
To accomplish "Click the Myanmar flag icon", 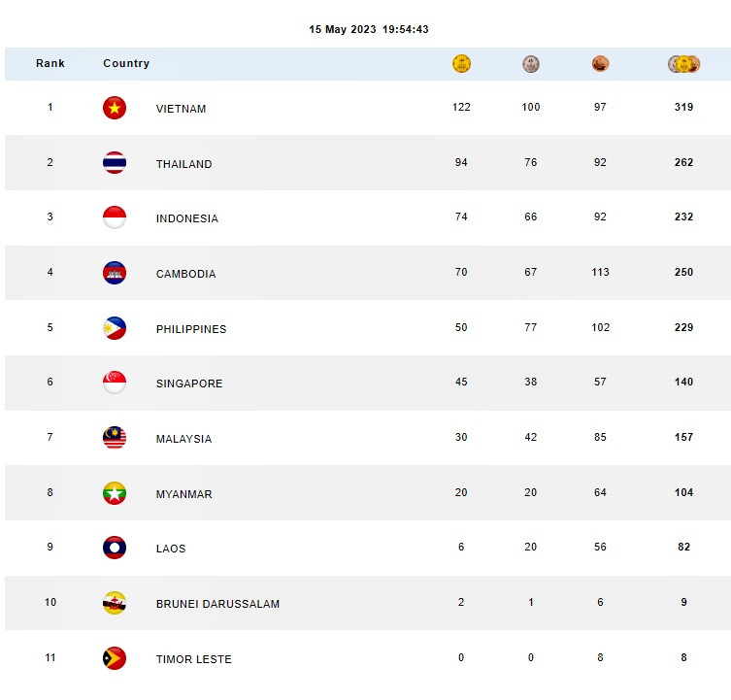I will coord(115,493).
